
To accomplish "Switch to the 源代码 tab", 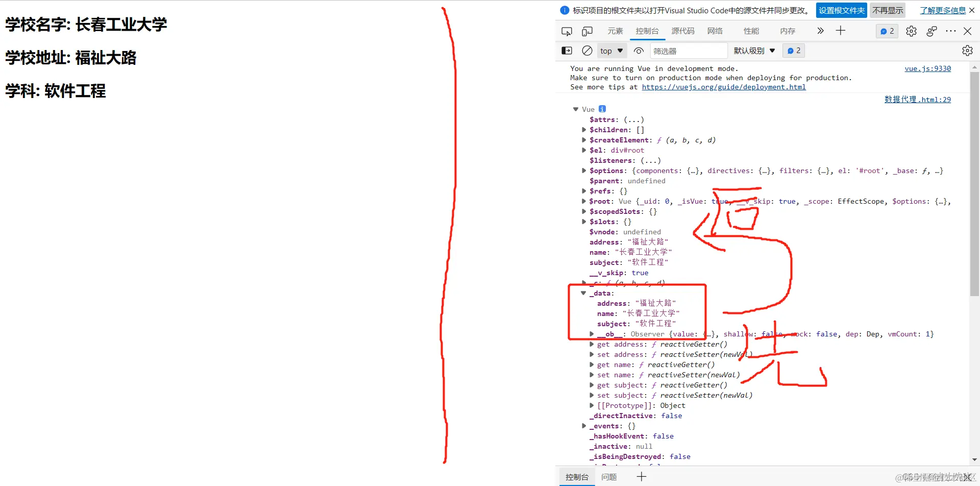I will tap(683, 31).
